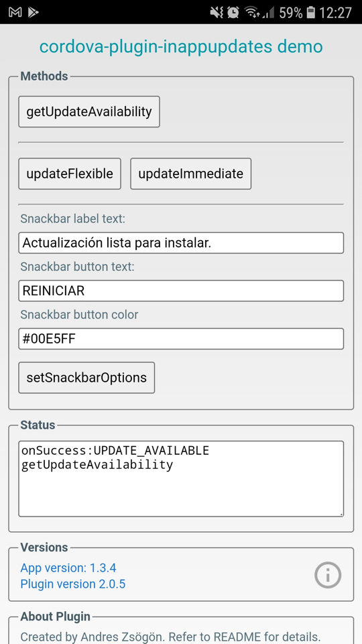362x644 pixels.
Task: Apply settings with setSnackbarOptions button
Action: click(x=86, y=378)
